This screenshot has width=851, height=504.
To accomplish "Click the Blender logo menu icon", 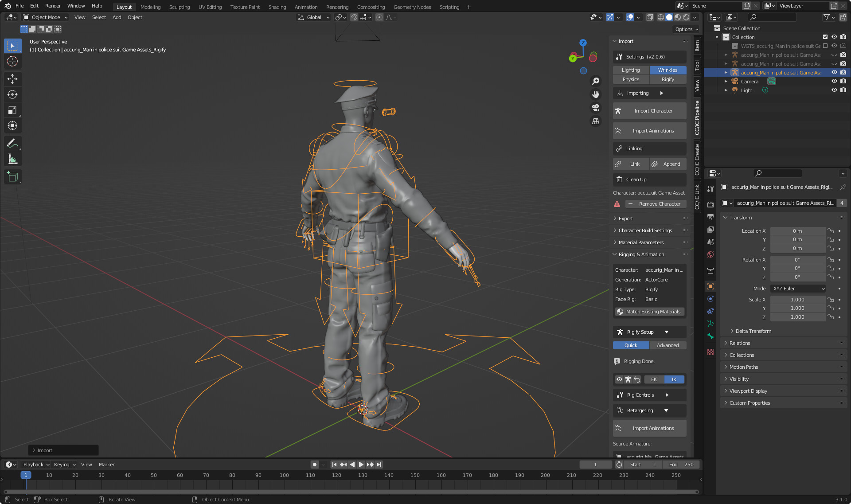I will click(x=8, y=6).
